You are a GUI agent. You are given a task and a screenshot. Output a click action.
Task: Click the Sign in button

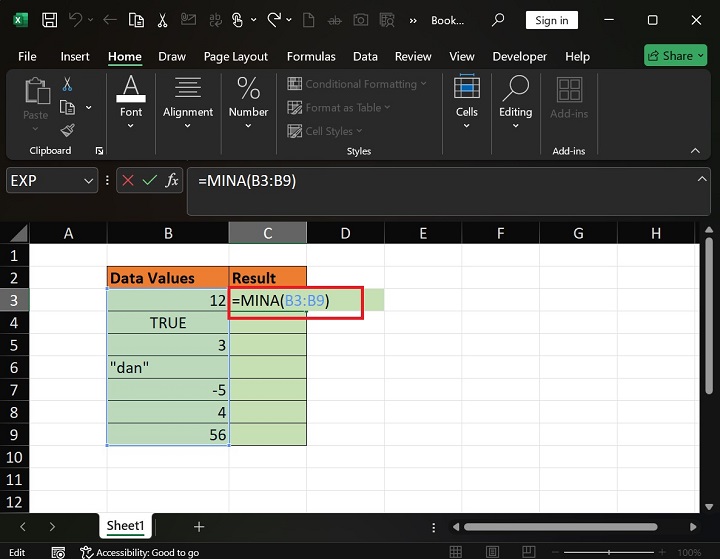pos(551,20)
